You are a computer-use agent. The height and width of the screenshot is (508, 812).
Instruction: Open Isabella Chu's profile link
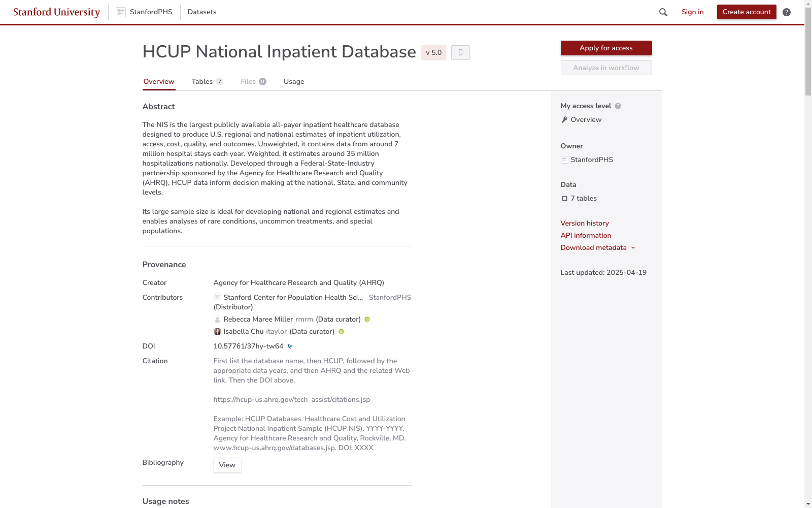pos(244,332)
